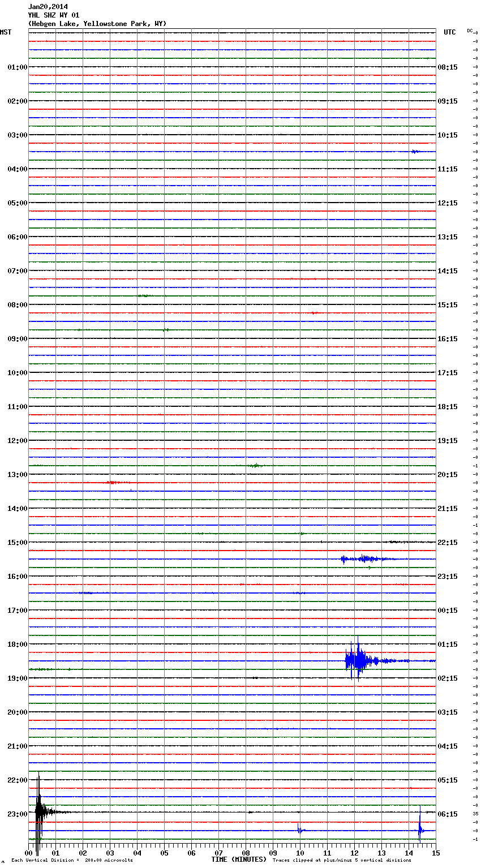Image resolution: width=481 pixels, height=868 pixels.
Task: Click the bottom axis minute tick label 09
Action: pos(273,853)
